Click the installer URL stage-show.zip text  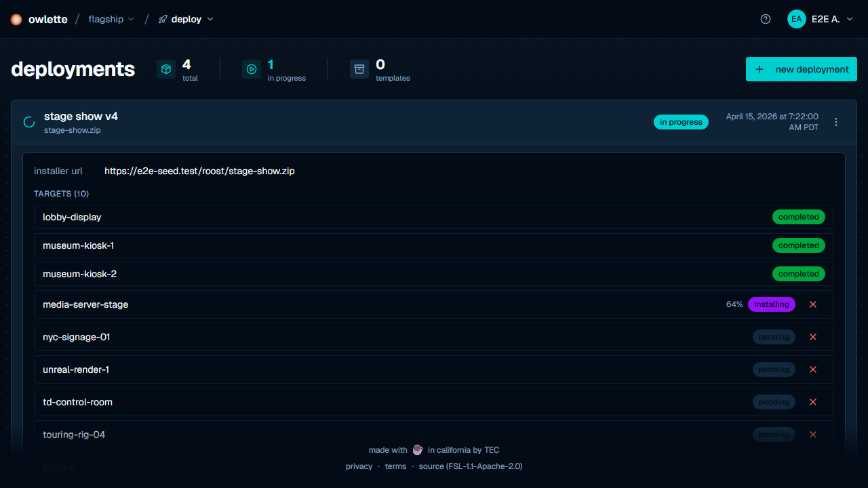tap(199, 171)
